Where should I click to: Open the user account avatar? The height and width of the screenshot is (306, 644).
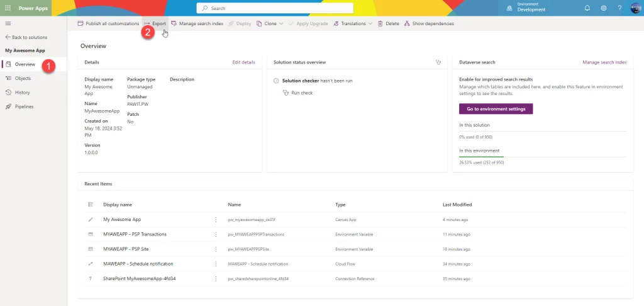pos(635,8)
